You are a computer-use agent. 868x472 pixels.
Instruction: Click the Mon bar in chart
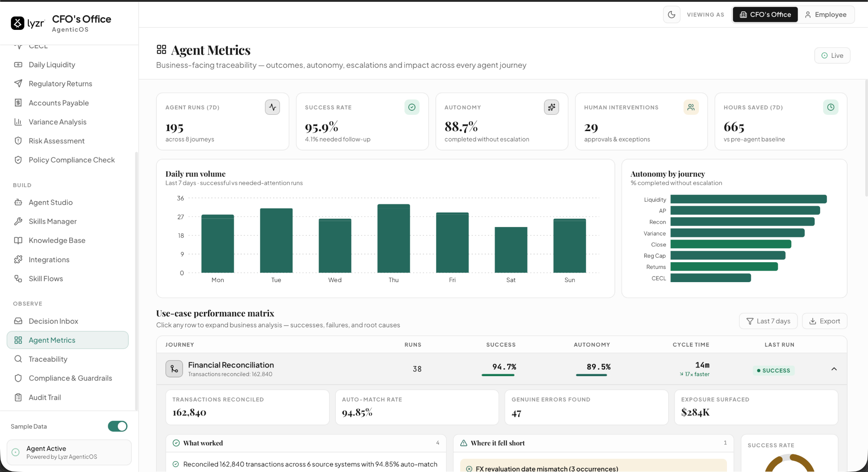pos(217,244)
